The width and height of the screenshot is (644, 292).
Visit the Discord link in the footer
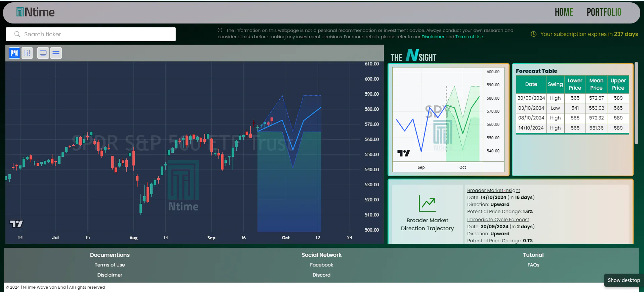[x=322, y=275]
